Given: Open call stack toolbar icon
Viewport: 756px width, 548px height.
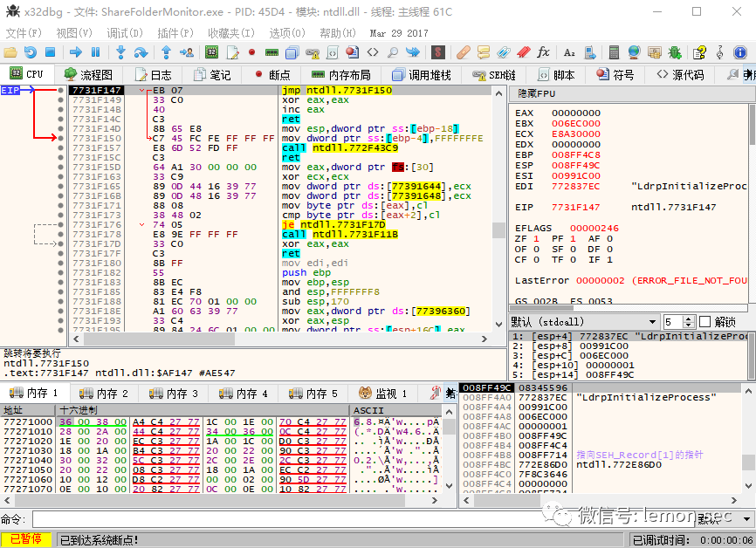Looking at the screenshot, I should (292, 52).
